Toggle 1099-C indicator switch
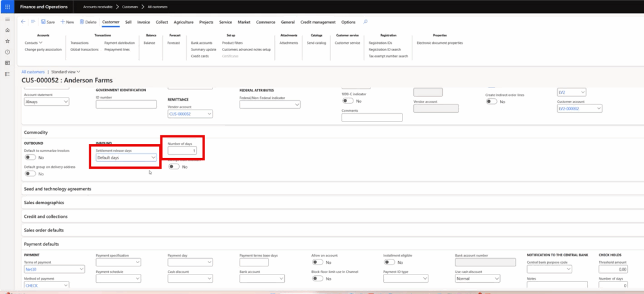Image resolution: width=644 pixels, height=294 pixels. click(x=347, y=101)
